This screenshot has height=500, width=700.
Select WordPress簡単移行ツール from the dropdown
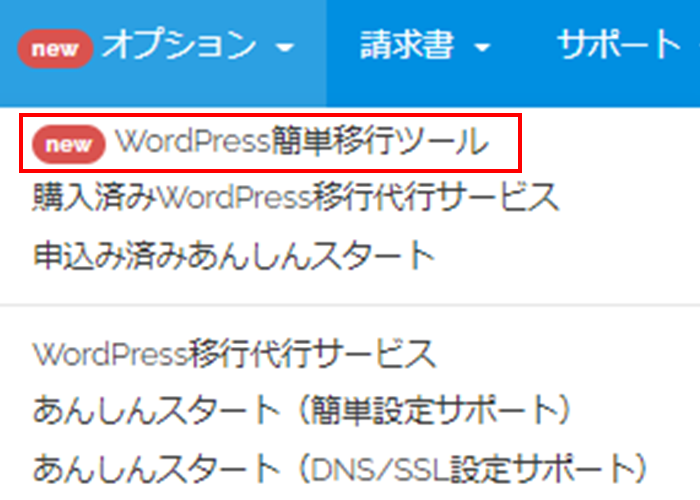tap(301, 143)
